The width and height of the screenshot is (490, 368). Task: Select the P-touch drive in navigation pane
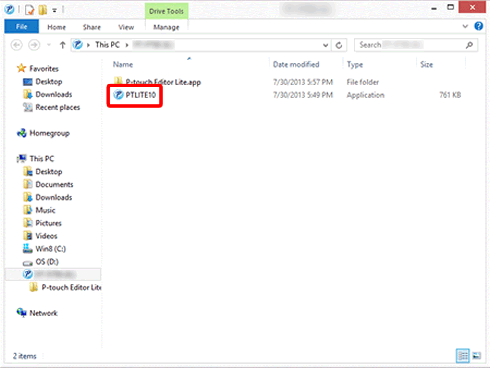point(53,274)
